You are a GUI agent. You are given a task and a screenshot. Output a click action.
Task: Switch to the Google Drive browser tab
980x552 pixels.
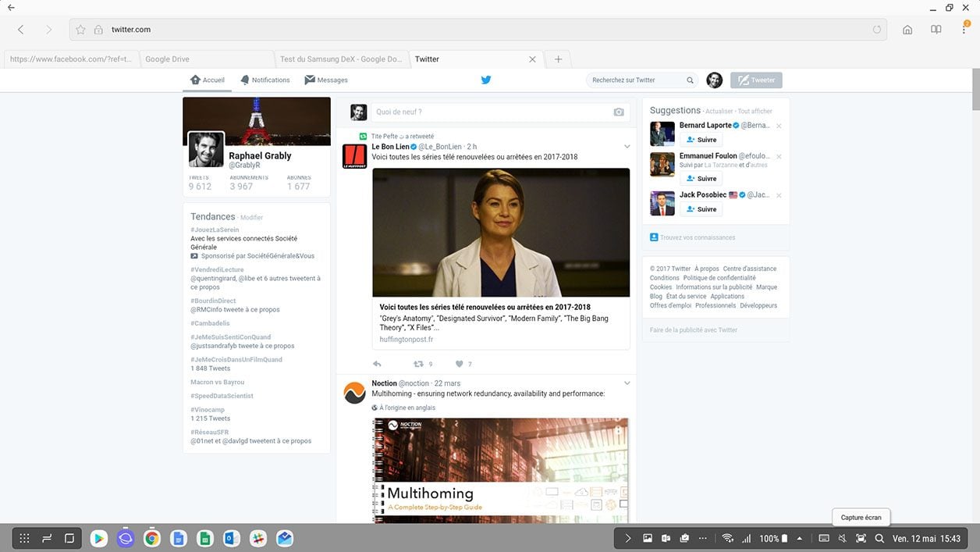[x=207, y=59]
